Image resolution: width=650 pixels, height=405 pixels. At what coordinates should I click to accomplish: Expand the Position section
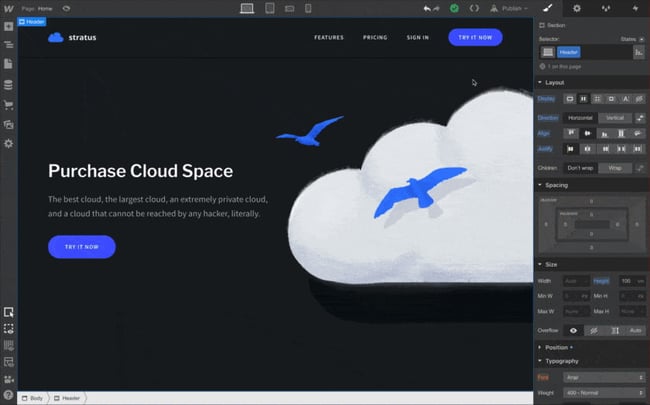(558, 347)
